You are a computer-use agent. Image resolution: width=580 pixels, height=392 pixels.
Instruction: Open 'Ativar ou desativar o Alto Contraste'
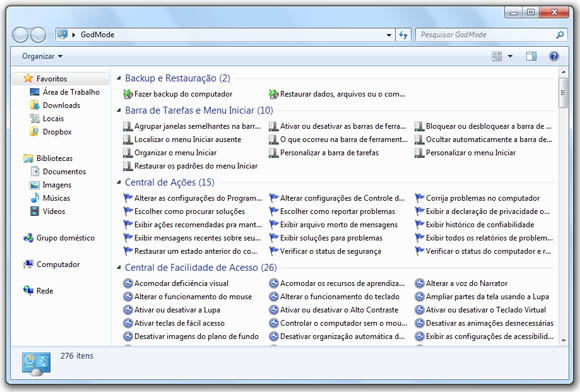(x=334, y=310)
